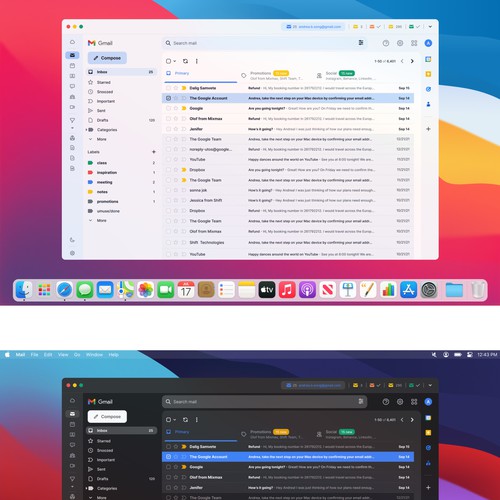Open the yellow Keep side panel icon in the light window

pos(428,74)
